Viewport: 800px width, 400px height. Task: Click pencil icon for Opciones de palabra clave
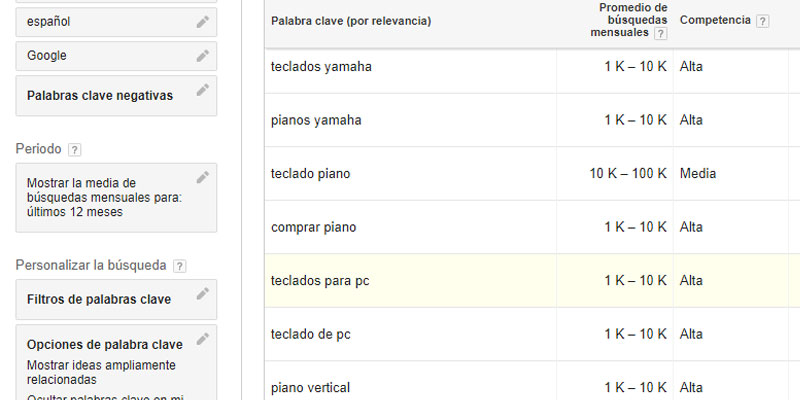point(203,339)
